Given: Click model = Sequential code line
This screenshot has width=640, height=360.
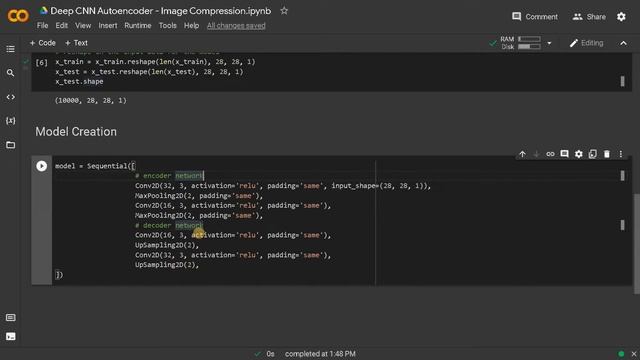Looking at the screenshot, I should click(95, 166).
